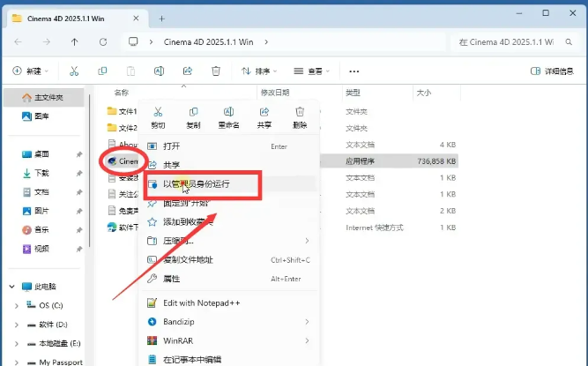Expand the OS (C:) drive tree
The image size is (588, 366).
pyautogui.click(x=17, y=306)
